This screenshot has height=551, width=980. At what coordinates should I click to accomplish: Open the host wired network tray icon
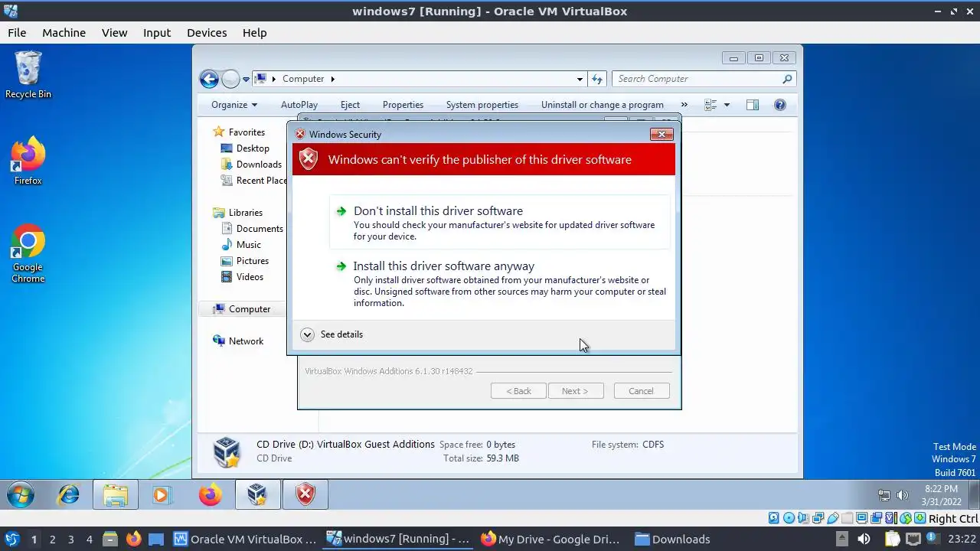tap(913, 539)
